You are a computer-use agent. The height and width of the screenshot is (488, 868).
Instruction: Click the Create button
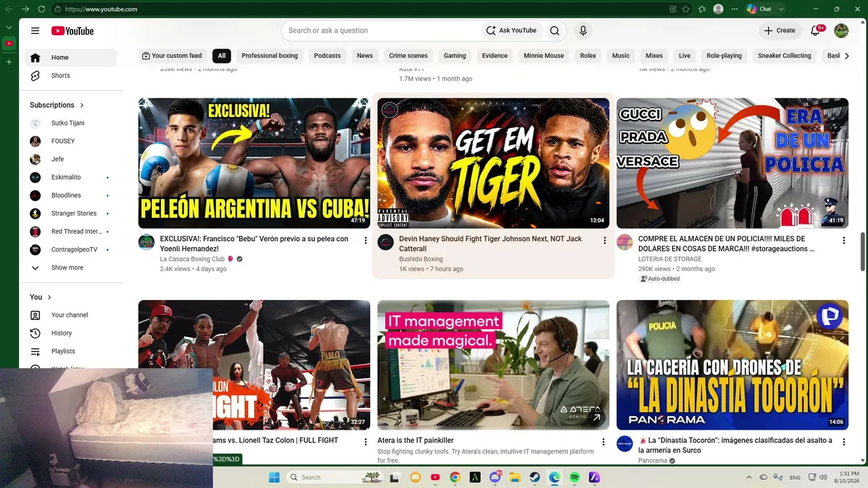coord(780,30)
